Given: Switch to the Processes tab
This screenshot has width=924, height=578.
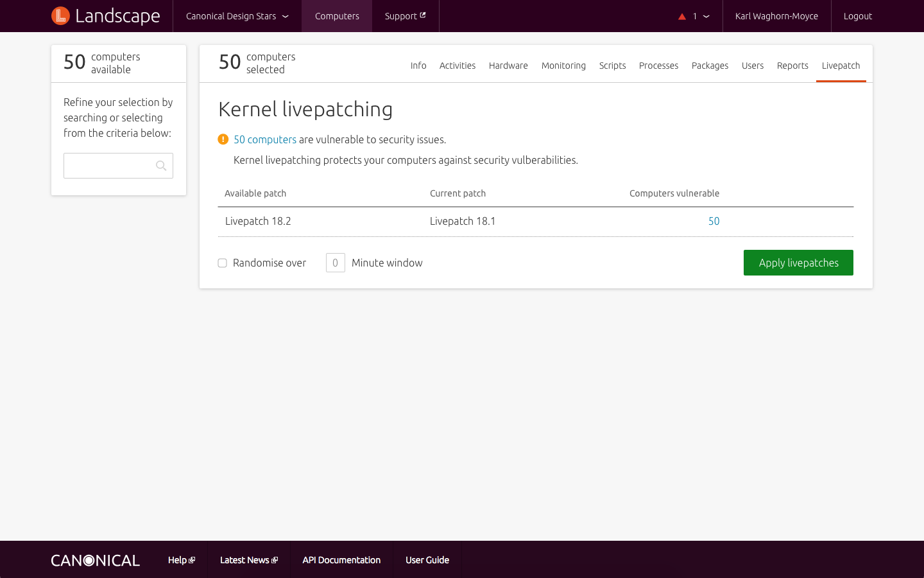Looking at the screenshot, I should [658, 66].
